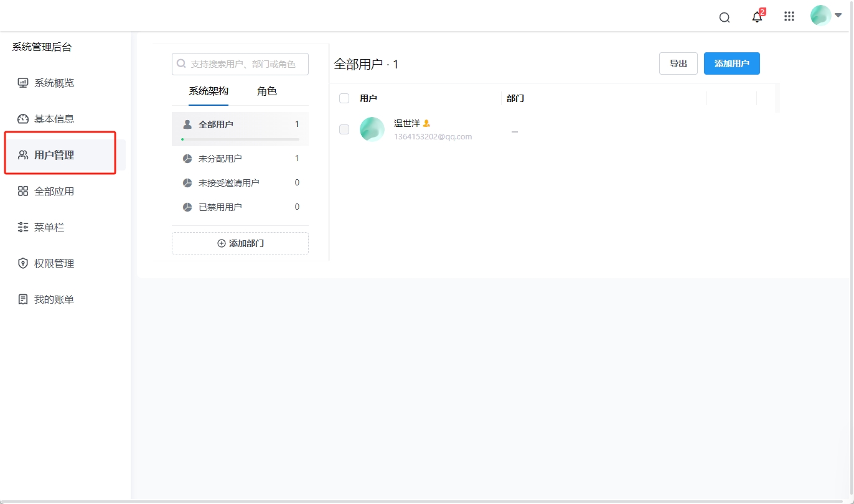Screen dimensions: 854x504
Task: Click the 菜单栏 sidebar icon
Action: 21,227
